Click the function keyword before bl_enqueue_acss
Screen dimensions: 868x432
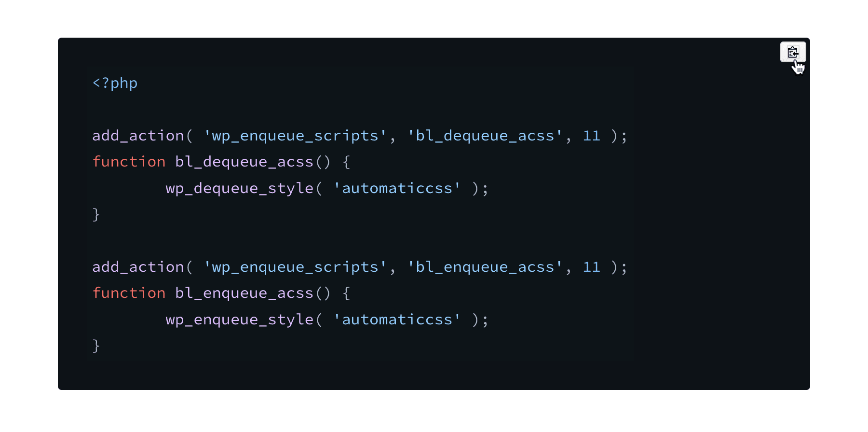[x=129, y=293]
